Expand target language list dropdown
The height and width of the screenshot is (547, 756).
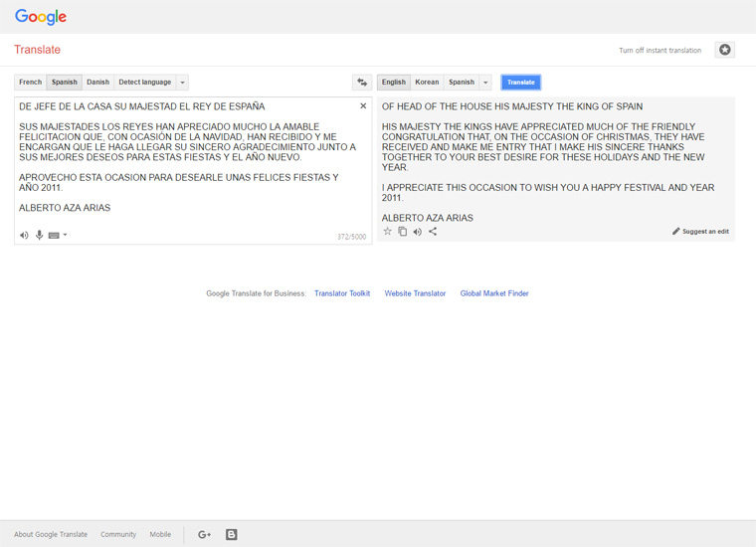[485, 83]
